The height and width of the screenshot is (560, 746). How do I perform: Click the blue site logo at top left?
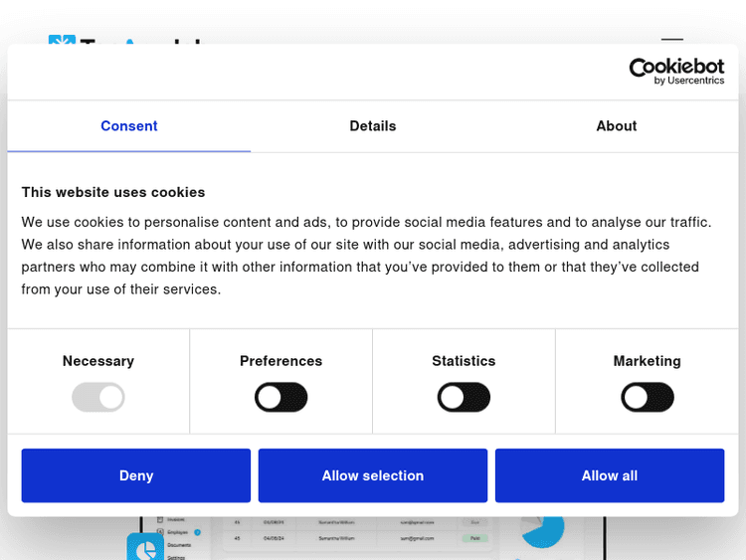[x=62, y=40]
